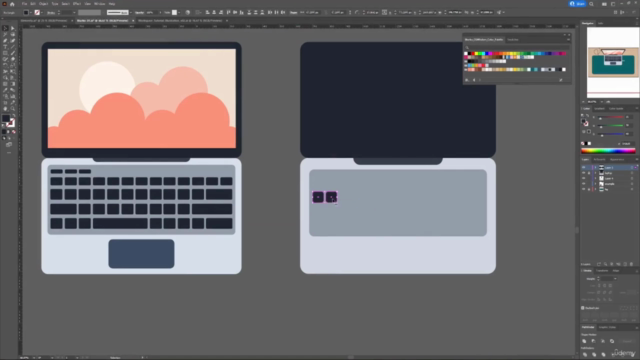Switch to the Artboards panel tab
The image size is (640, 360).
coord(599,160)
